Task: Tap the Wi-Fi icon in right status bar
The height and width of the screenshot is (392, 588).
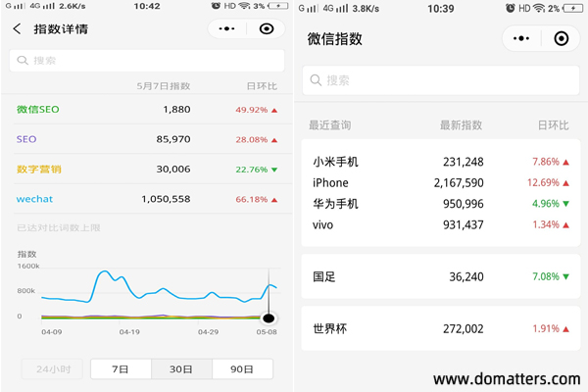Action: click(539, 8)
